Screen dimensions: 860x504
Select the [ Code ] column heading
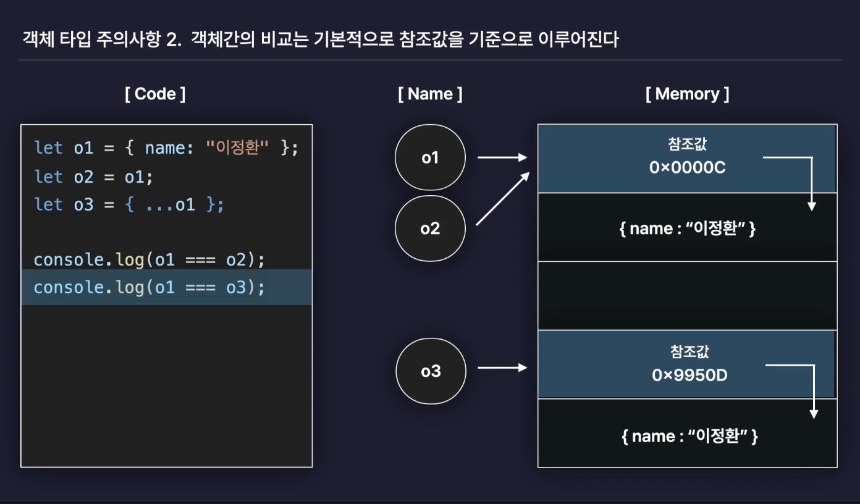155,94
